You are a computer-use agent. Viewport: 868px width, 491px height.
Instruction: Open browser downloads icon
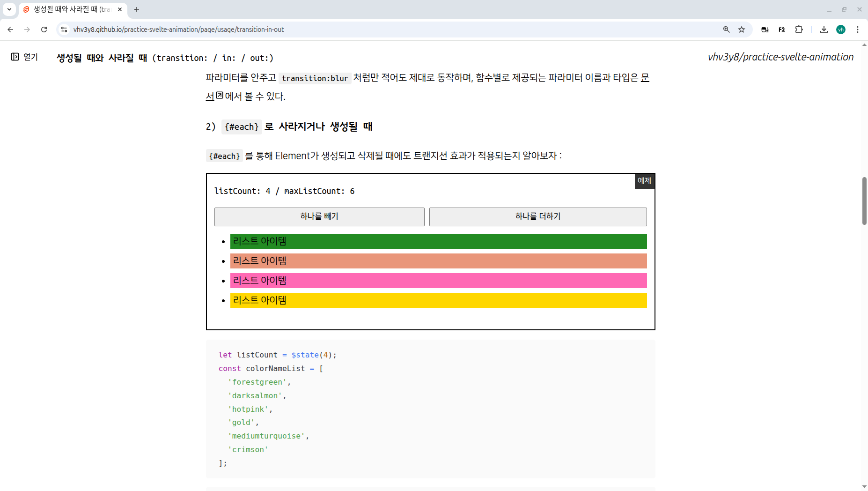[824, 30]
